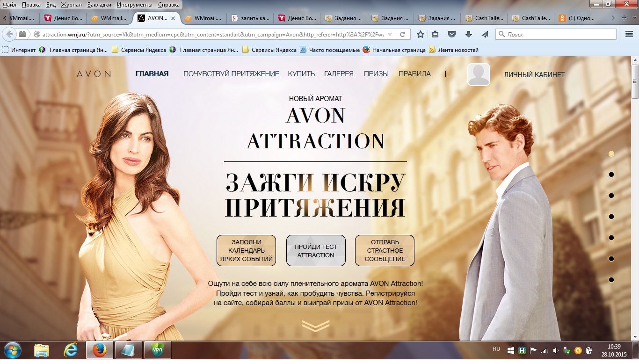639x364 pixels.
Task: Click the search magnifier icon in search box
Action: (501, 34)
